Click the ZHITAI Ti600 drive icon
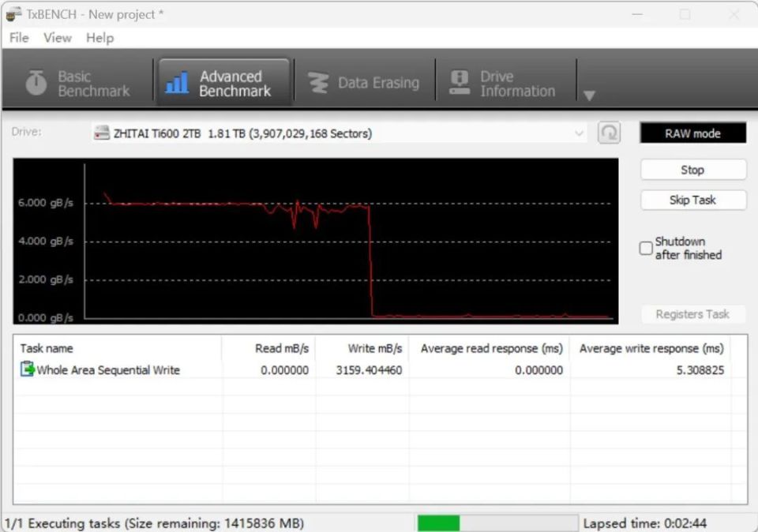Viewport: 758px width, 532px height. point(102,133)
